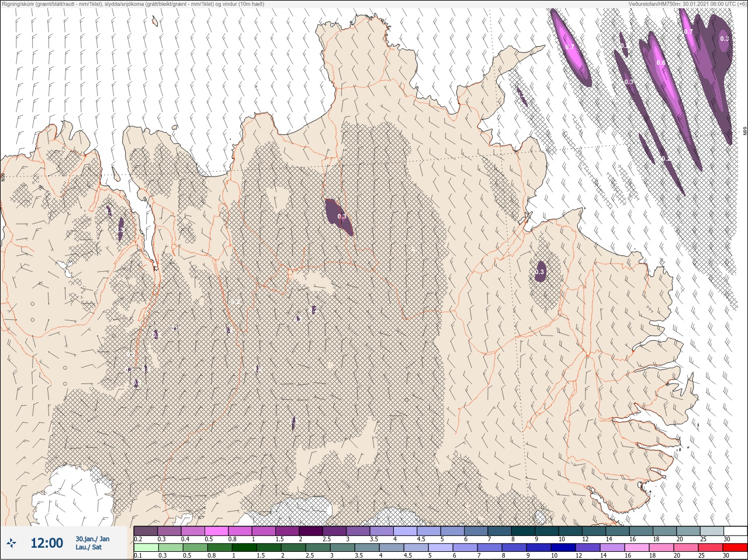Pick the darkest purple 2 swatch in upper legend
748x560 pixels.
[311, 531]
